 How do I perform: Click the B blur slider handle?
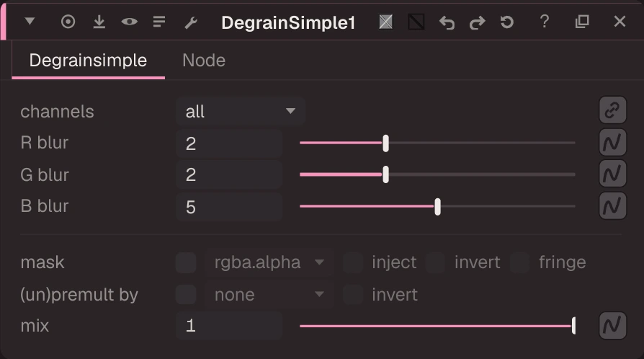tap(437, 206)
